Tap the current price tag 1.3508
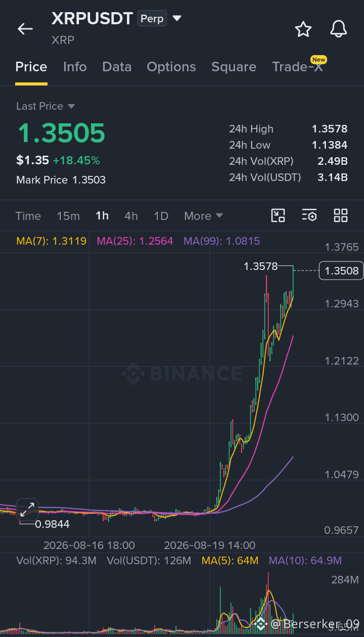364x637 pixels. 341,271
